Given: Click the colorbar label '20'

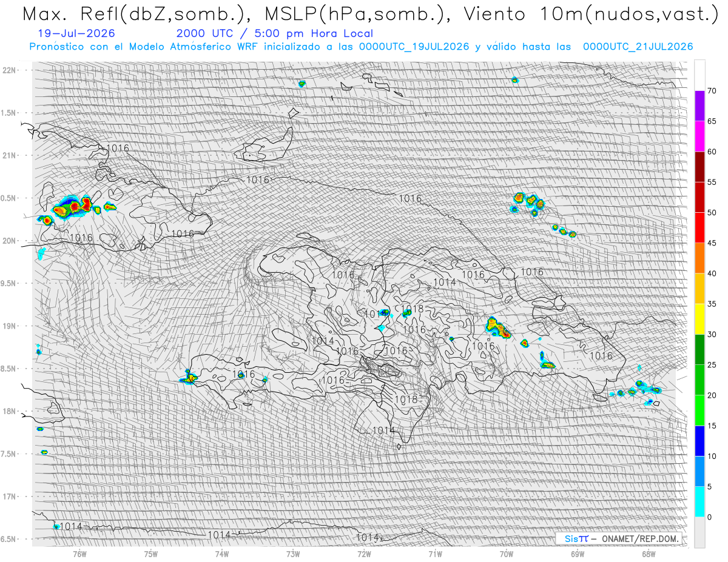Looking at the screenshot, I should pos(712,395).
